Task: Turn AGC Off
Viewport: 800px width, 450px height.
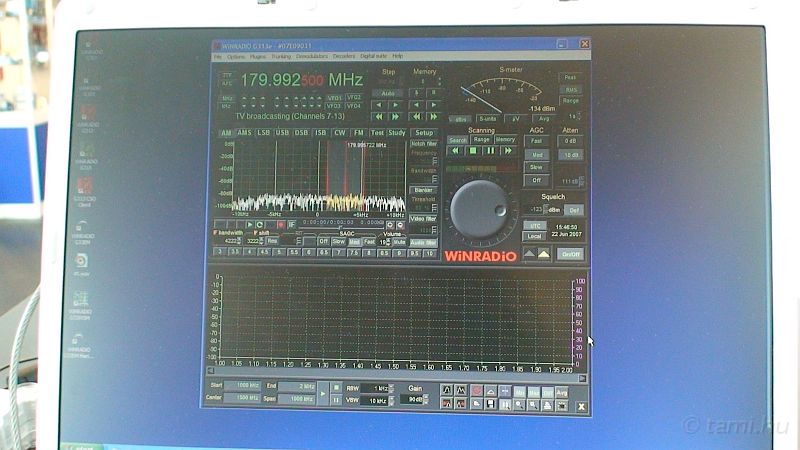Action: click(x=538, y=180)
